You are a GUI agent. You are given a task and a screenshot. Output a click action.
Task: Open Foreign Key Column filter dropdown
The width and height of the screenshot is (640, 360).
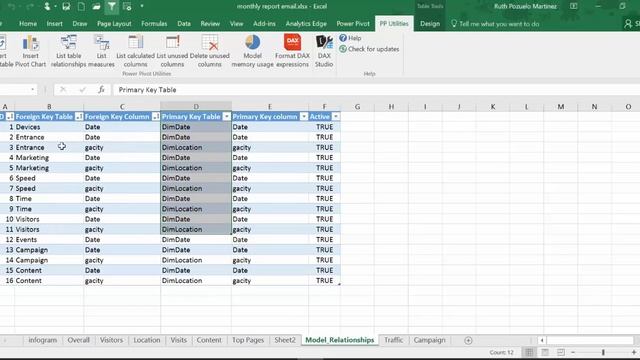156,117
